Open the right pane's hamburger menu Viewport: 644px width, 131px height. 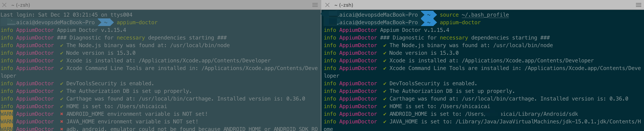coord(638,5)
